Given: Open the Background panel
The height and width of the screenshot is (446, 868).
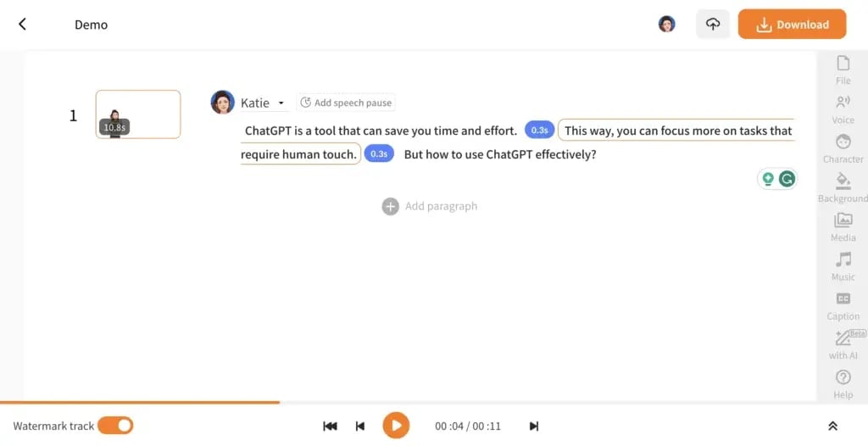Looking at the screenshot, I should 843,187.
